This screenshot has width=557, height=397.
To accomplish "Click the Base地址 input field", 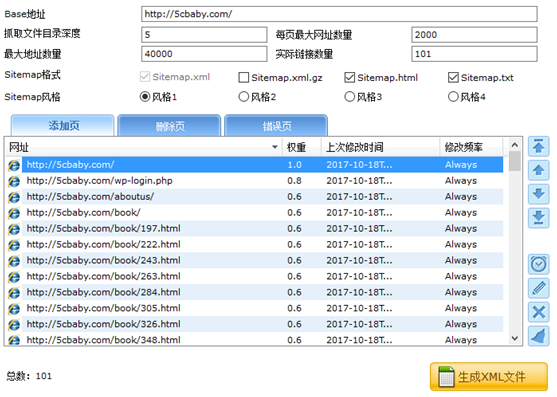I will pyautogui.click(x=339, y=14).
